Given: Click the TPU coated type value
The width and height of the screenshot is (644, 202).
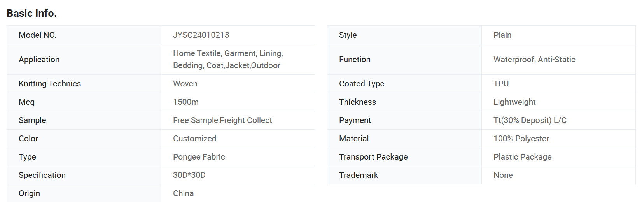Looking at the screenshot, I should 501,84.
